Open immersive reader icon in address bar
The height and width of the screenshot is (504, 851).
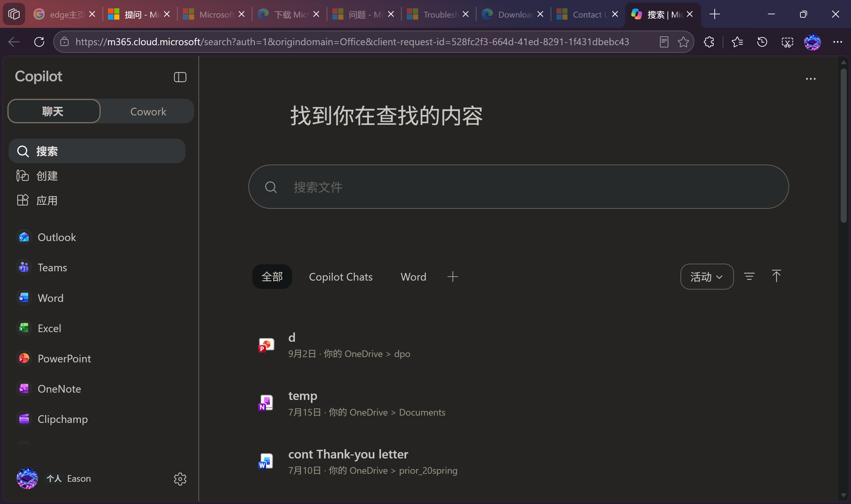[x=664, y=42]
